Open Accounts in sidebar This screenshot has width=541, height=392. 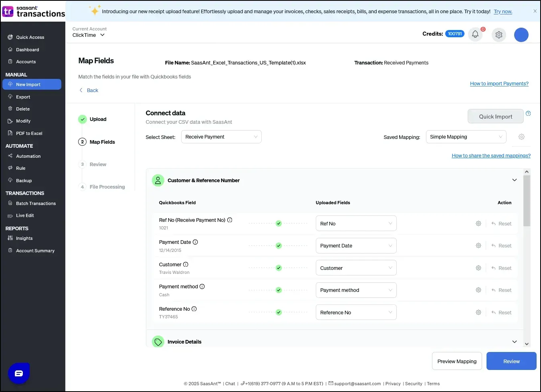(x=26, y=62)
